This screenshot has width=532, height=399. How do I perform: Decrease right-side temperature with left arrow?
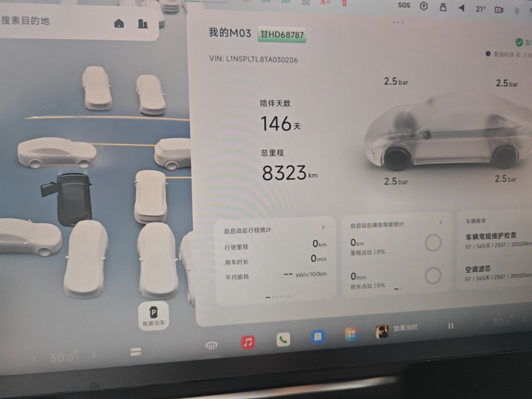click(481, 324)
